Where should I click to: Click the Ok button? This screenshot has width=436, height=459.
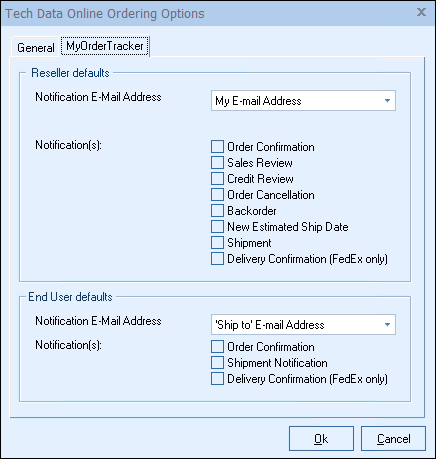(321, 439)
